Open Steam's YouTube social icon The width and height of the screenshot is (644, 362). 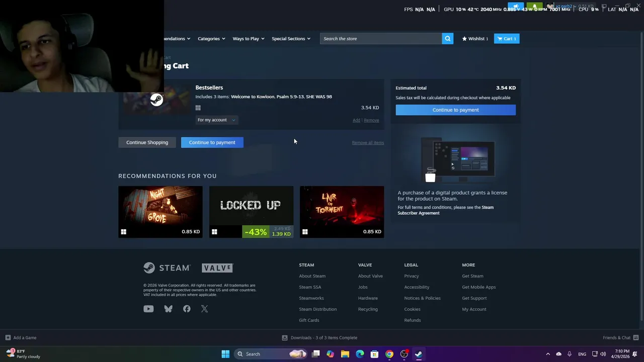[x=148, y=309]
